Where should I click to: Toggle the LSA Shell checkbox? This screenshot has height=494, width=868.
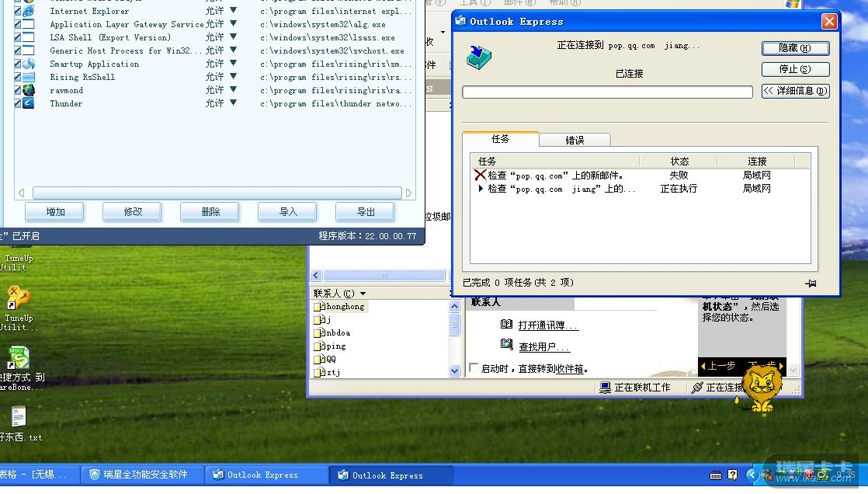[17, 37]
